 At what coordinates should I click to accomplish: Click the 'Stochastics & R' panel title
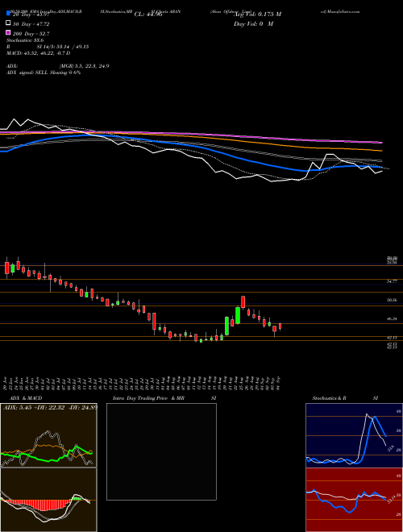(329, 398)
